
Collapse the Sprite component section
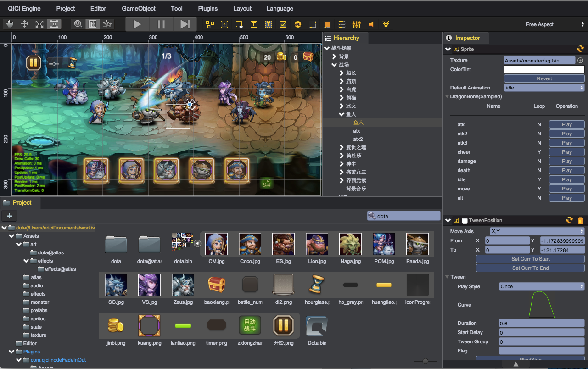click(448, 49)
